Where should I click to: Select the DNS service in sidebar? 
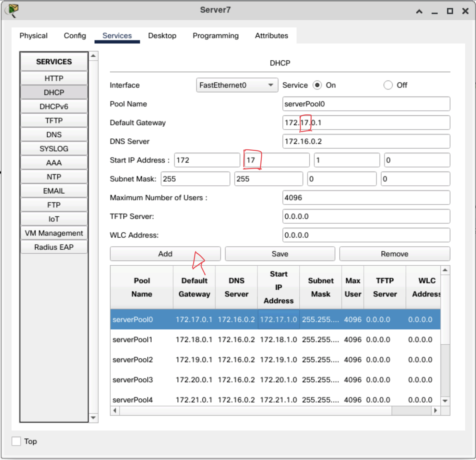(x=54, y=135)
